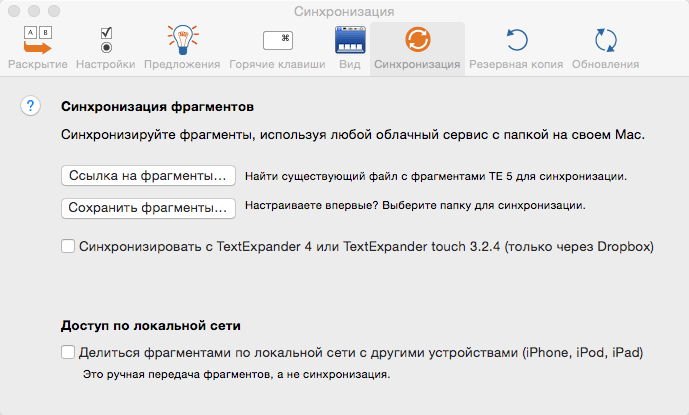The height and width of the screenshot is (415, 689).
Task: Open the Раскрытие expansion icon
Action: [38, 40]
